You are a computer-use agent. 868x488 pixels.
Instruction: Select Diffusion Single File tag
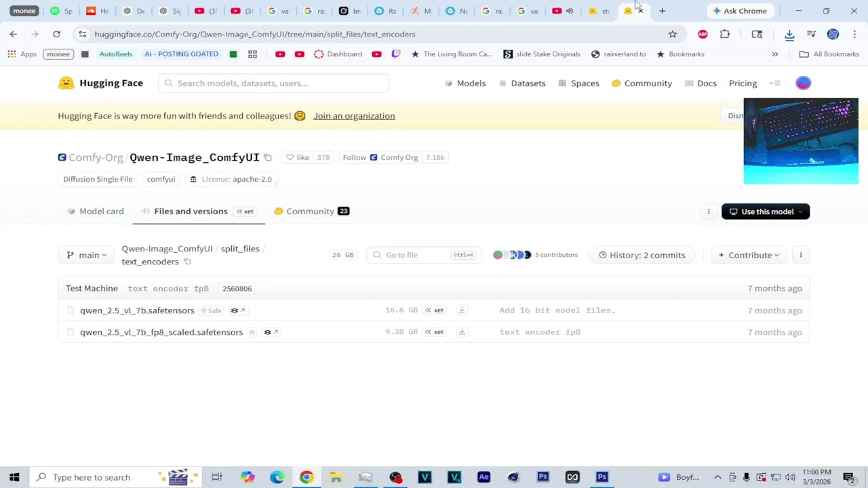coord(98,179)
